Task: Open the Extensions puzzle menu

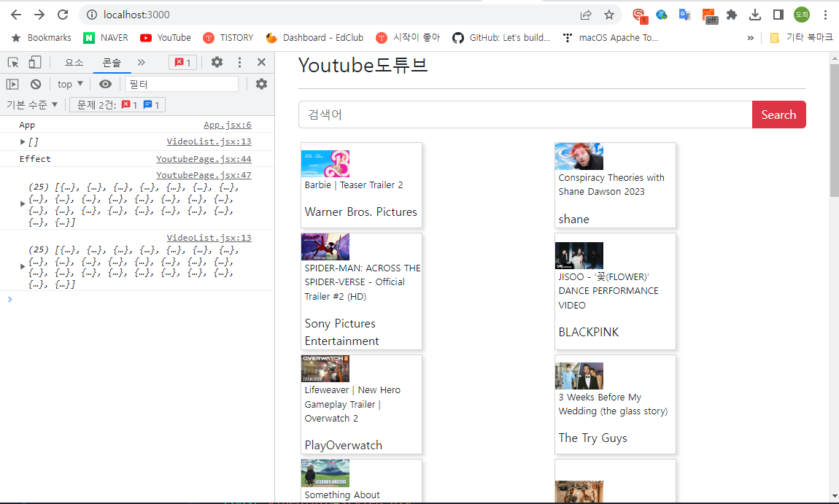Action: click(732, 15)
